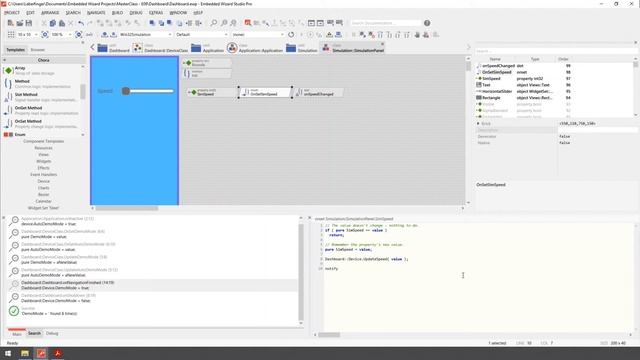This screenshot has height=360, width=640.
Task: Click the first magnifier search icon in toolbar
Action: coord(214,23)
